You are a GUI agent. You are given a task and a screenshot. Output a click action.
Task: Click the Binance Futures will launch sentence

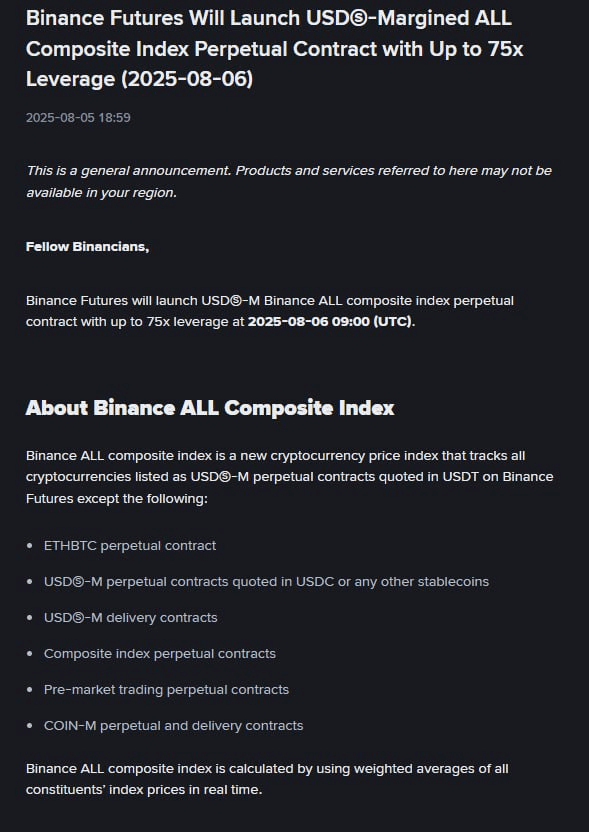coord(270,311)
